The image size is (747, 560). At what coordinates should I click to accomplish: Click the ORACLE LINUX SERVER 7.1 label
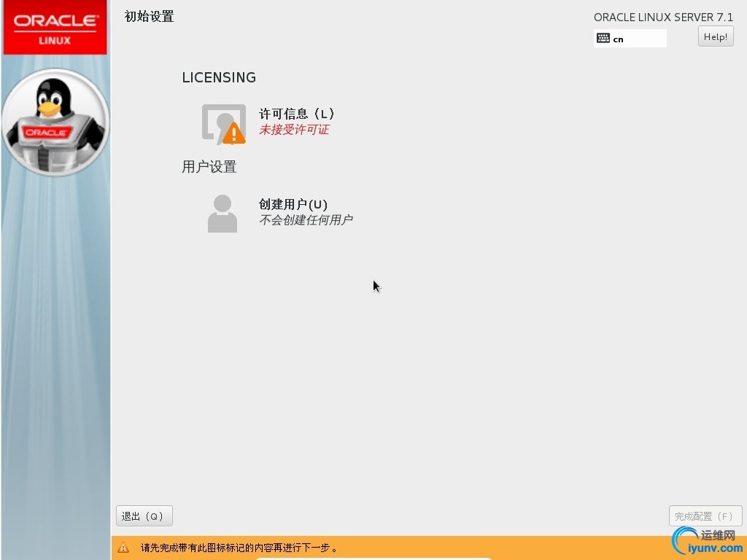[x=663, y=17]
